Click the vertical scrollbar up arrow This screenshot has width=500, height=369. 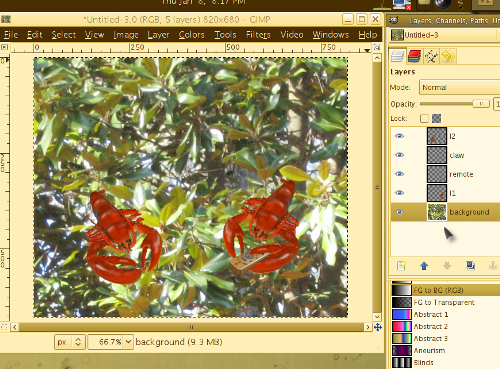[x=377, y=58]
